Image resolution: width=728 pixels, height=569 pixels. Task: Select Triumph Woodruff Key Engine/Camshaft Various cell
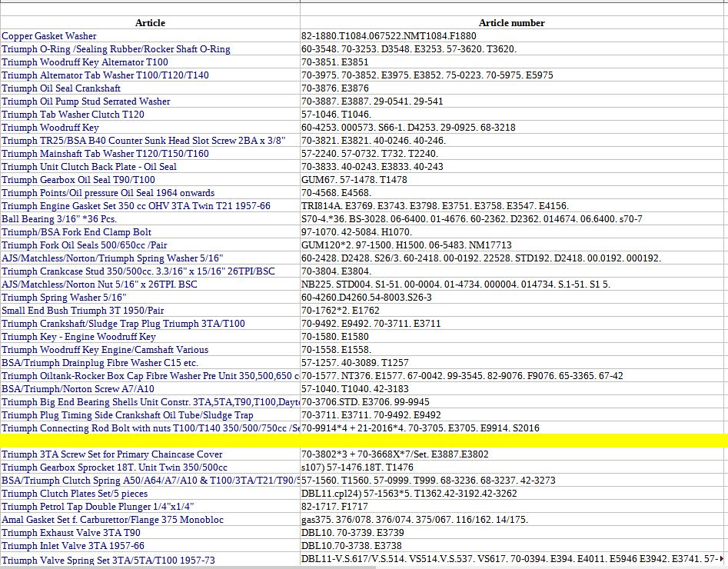coord(150,349)
